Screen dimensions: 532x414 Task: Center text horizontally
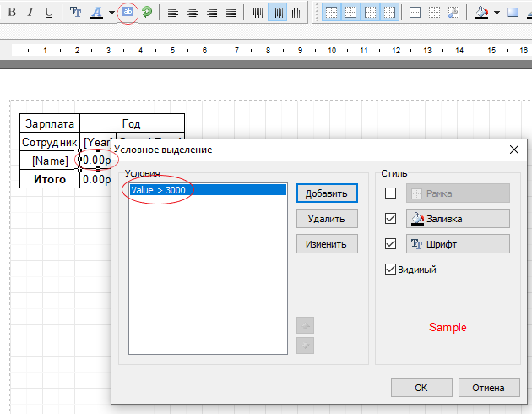click(x=193, y=12)
